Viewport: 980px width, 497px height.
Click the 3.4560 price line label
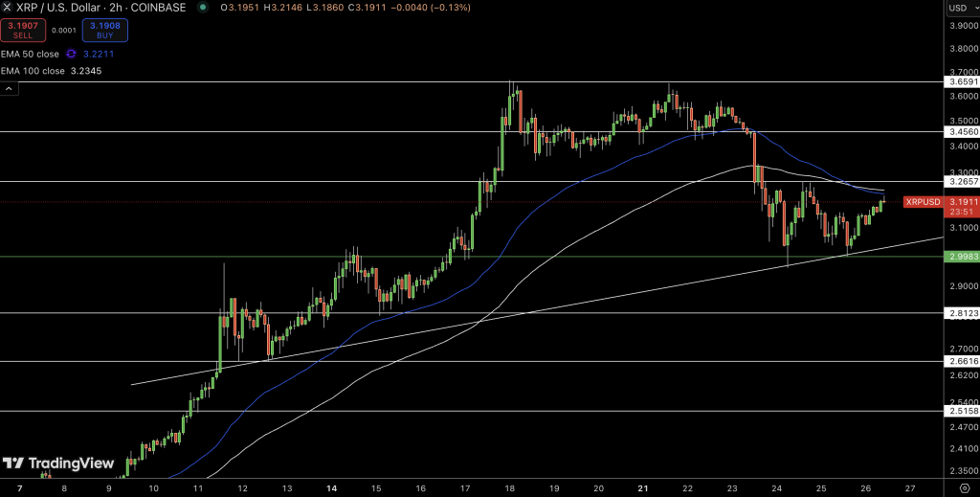(961, 132)
